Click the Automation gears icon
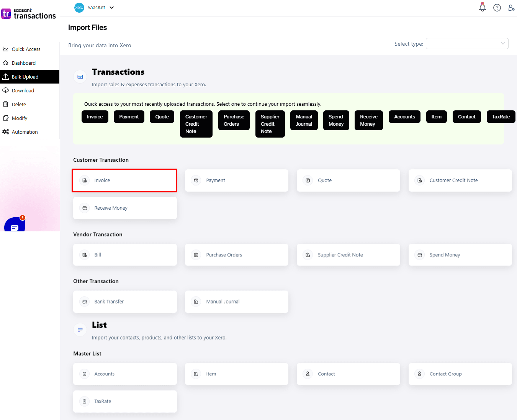Screen dimensions: 517x420 click(x=6, y=132)
